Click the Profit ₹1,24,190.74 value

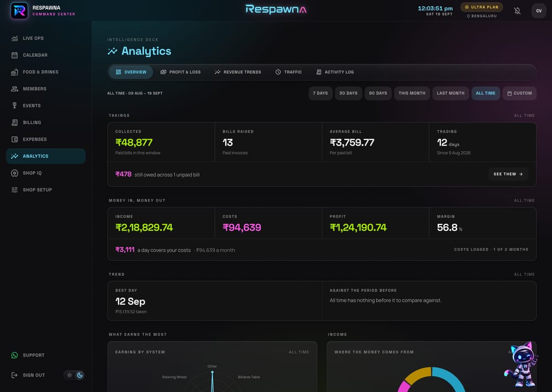tap(358, 228)
